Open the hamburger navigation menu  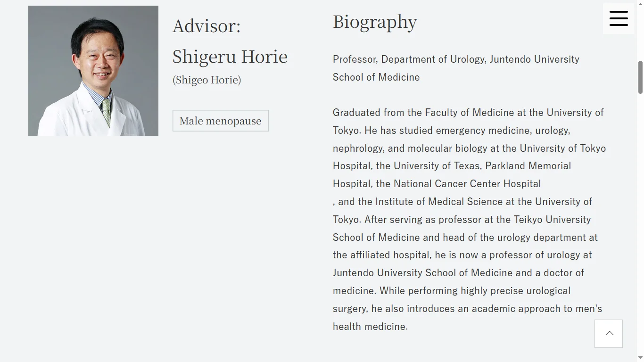tap(618, 18)
